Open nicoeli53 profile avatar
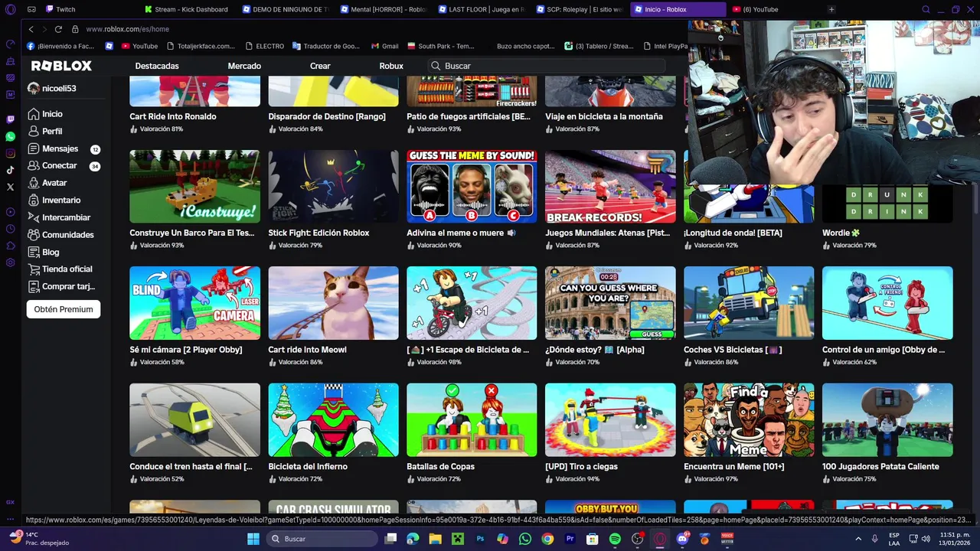This screenshot has height=551, width=980. pyautogui.click(x=33, y=88)
